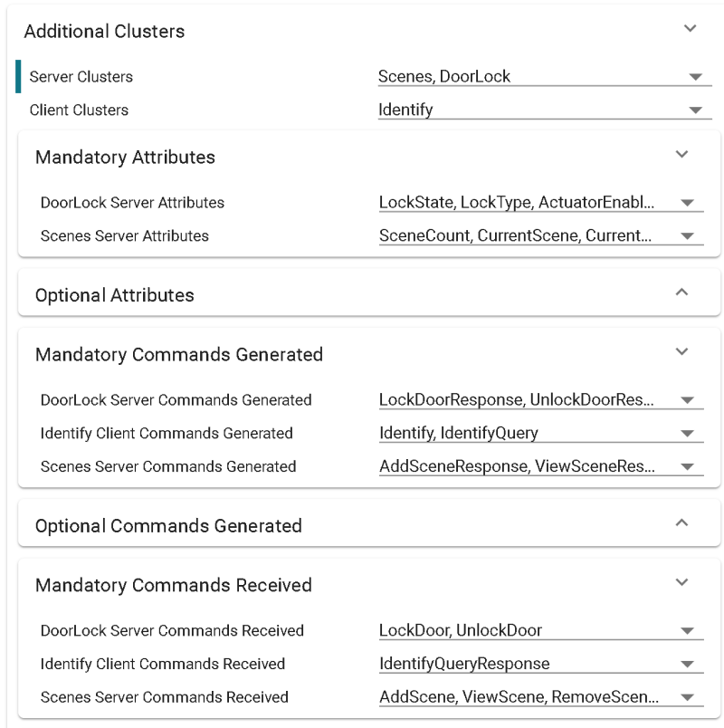
Task: Open the Server Clusters dropdown arrow
Action: tap(695, 77)
